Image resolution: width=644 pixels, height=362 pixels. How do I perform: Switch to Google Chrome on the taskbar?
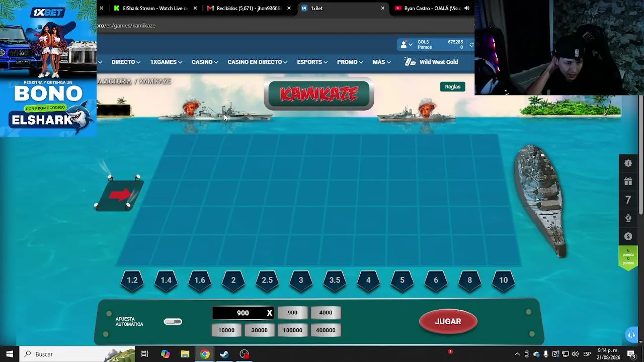(205, 354)
